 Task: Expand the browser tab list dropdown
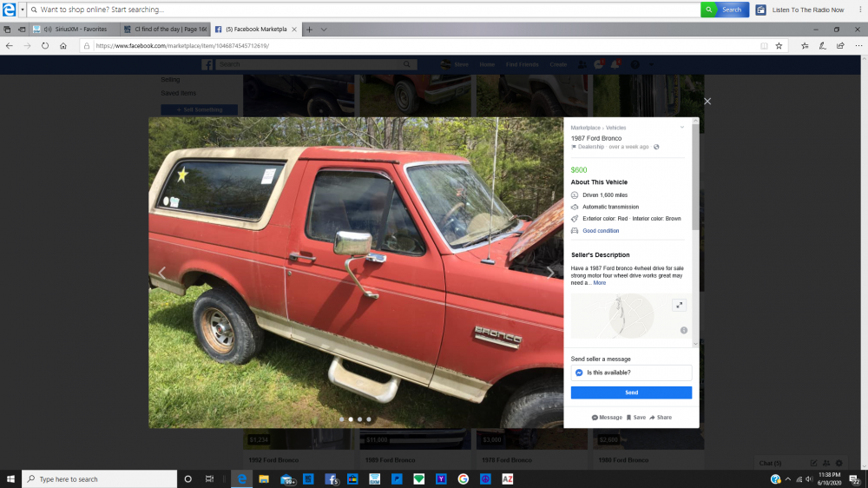pos(324,29)
